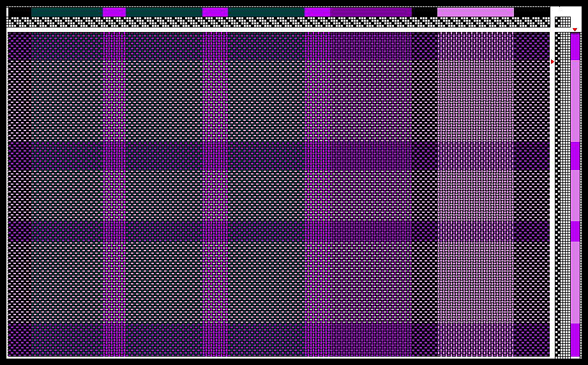588x365 pixels.
Task: Click the red down-arrow marker above the weft color bar
Action: point(575,29)
